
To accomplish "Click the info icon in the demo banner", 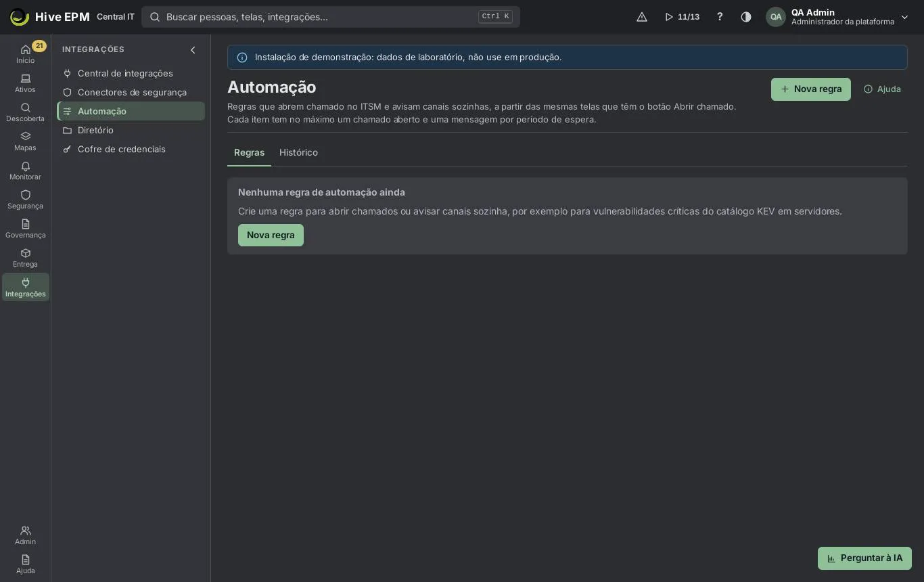I will 242,58.
